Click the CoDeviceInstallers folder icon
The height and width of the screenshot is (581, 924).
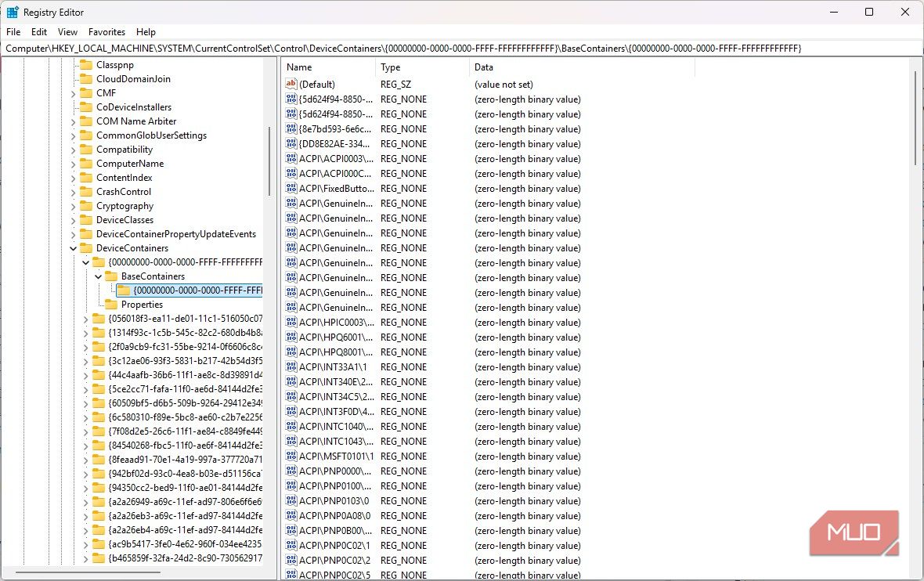tap(86, 107)
